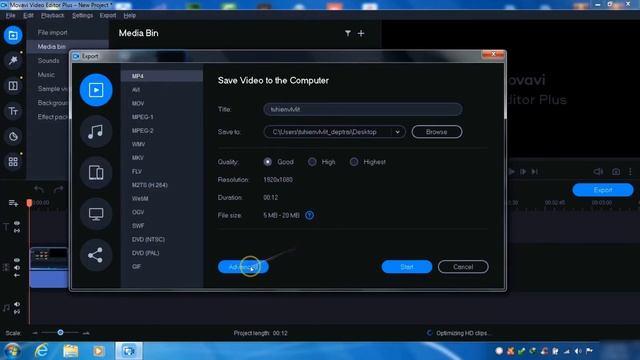Click the Undo arrow above the timeline

39,189
